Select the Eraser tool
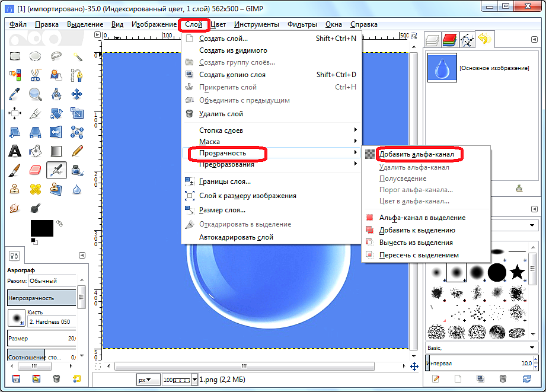 (x=35, y=170)
